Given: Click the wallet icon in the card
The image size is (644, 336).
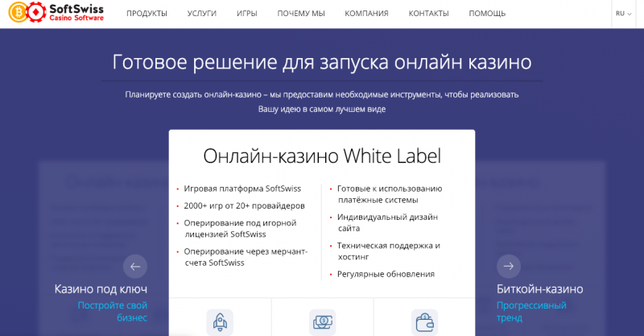Looking at the screenshot, I should (x=424, y=321).
